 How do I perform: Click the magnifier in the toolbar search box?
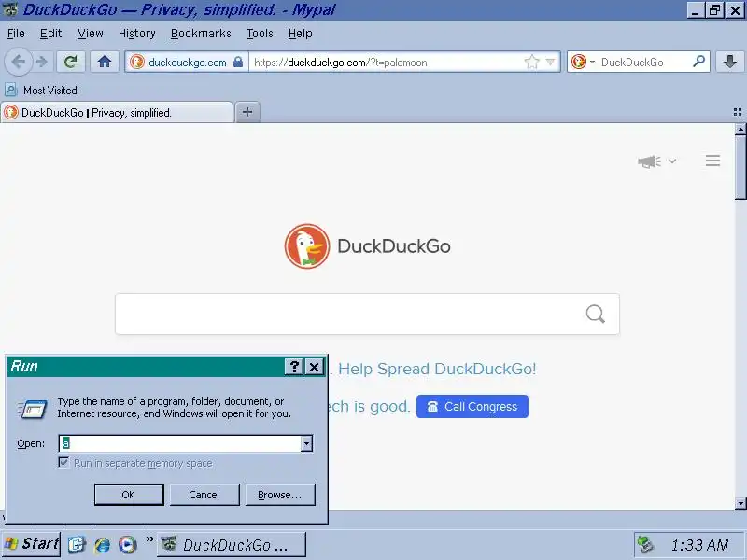(698, 62)
